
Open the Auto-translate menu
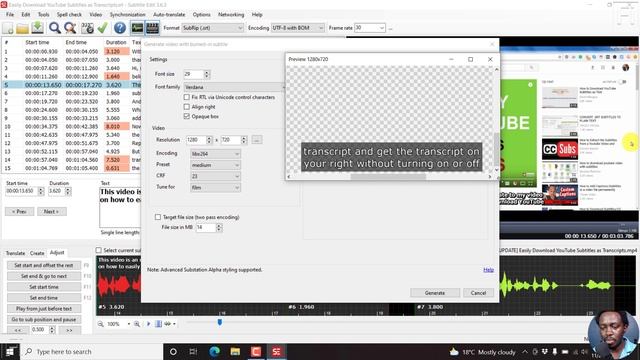coord(169,14)
